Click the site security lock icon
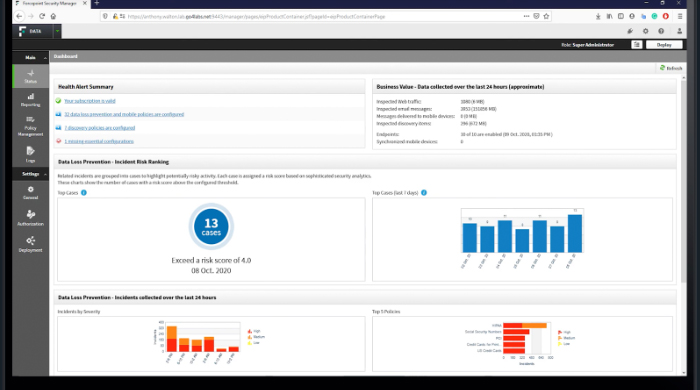700x390 pixels. click(x=115, y=16)
